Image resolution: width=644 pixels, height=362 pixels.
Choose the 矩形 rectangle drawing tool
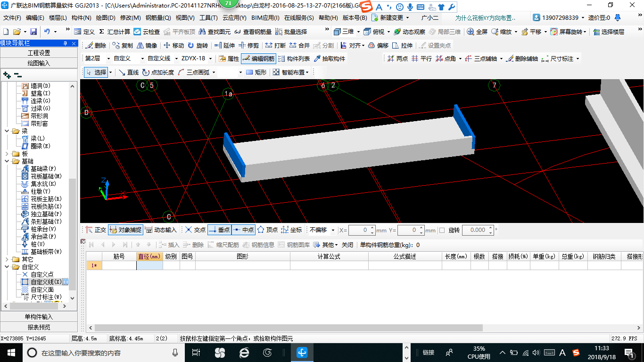(x=256, y=72)
